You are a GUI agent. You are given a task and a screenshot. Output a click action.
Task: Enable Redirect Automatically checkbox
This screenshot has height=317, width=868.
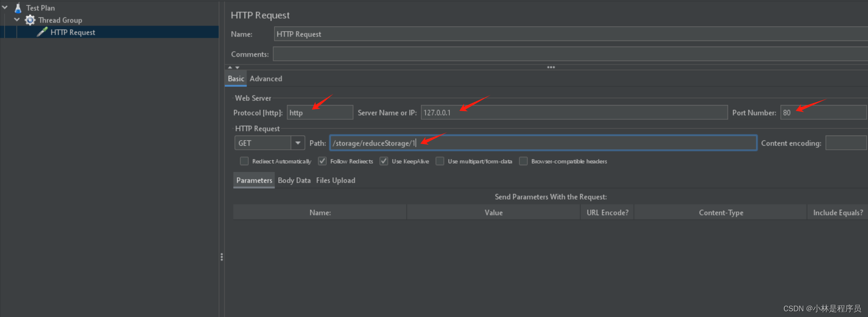(x=244, y=161)
